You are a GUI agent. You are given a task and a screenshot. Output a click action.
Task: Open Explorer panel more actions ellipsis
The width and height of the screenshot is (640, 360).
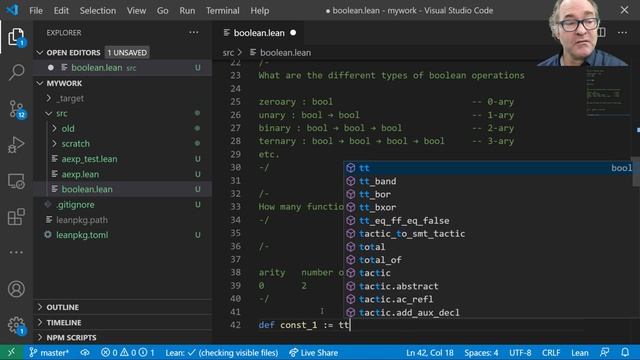point(194,33)
